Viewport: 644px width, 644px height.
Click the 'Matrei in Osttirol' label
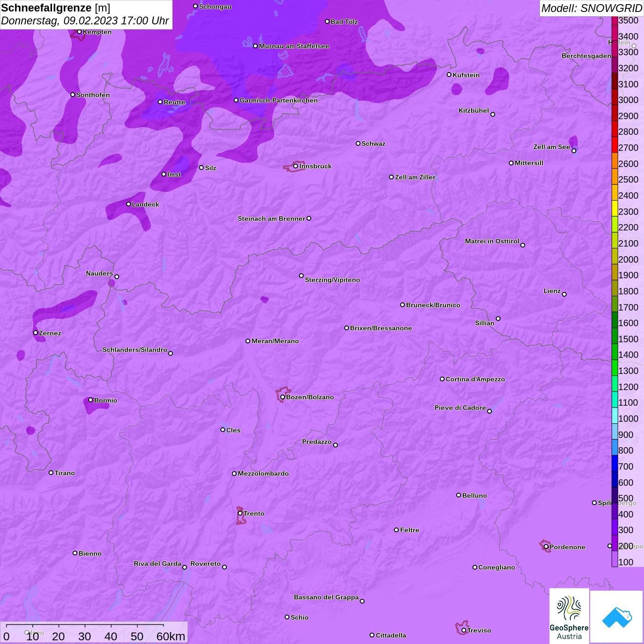(492, 241)
